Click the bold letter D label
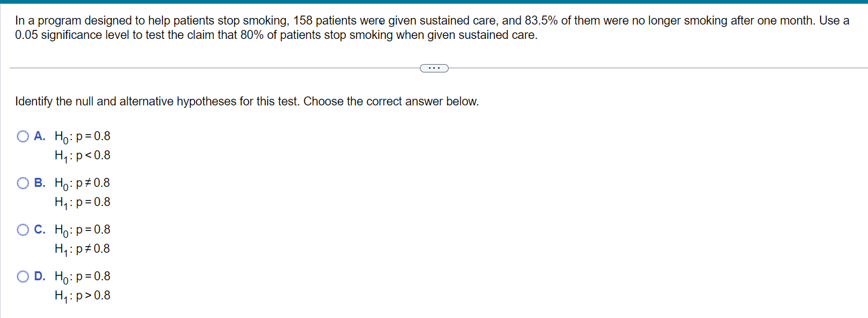Image resolution: width=868 pixels, height=318 pixels. click(40, 277)
